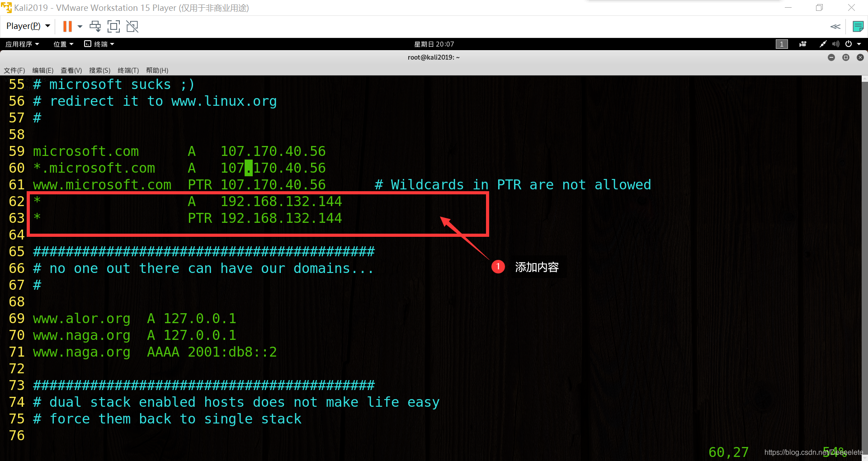
Task: Open the 文件(F) menu
Action: [x=14, y=70]
